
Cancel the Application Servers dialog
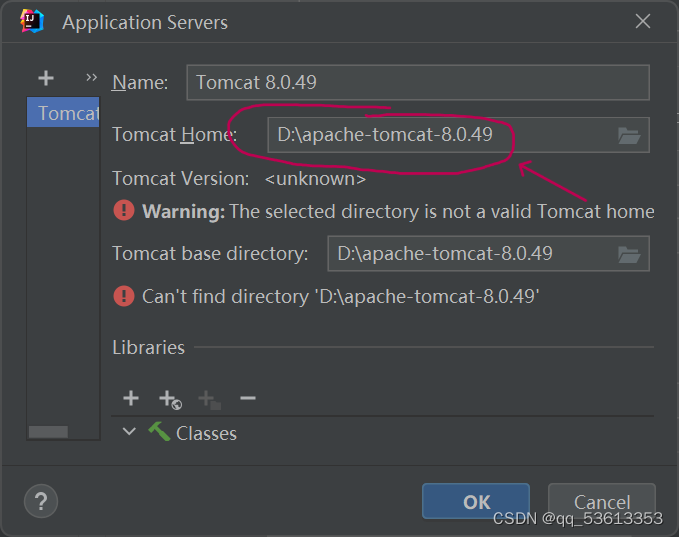point(602,501)
